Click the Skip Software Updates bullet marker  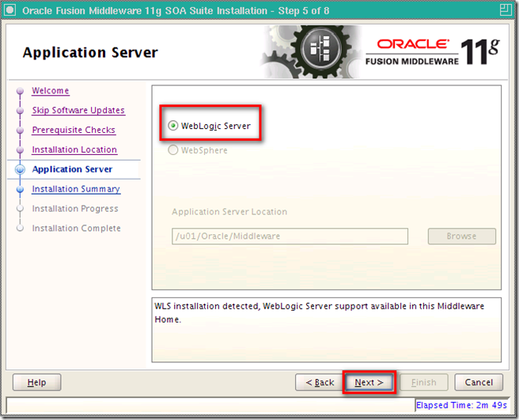(20, 111)
